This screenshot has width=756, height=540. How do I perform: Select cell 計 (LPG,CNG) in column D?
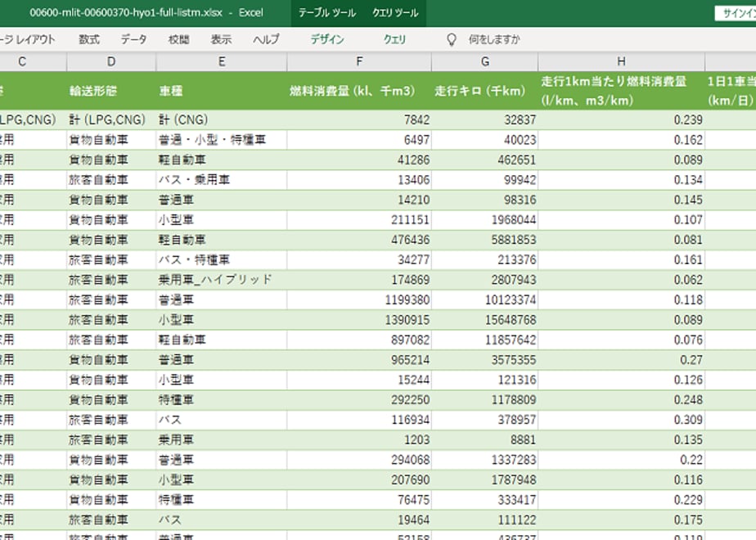coord(111,119)
